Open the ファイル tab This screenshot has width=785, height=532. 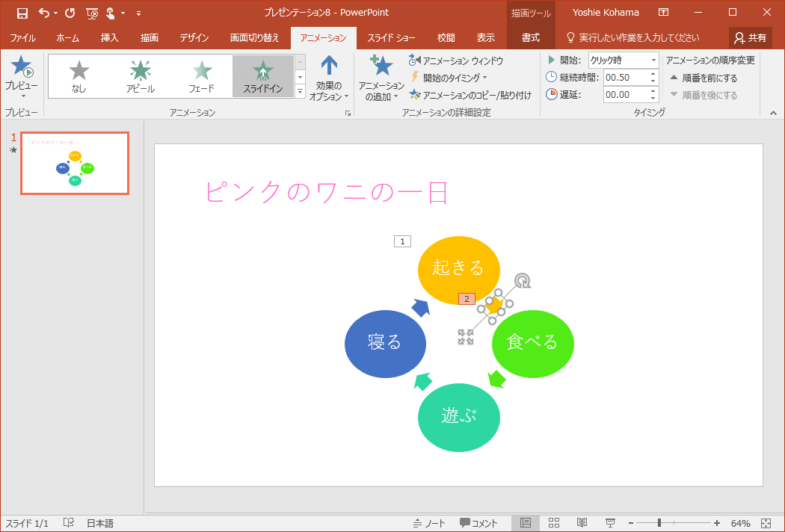[22, 38]
